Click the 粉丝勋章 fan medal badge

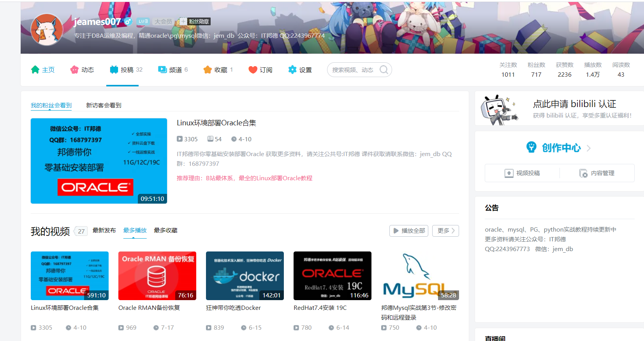195,21
